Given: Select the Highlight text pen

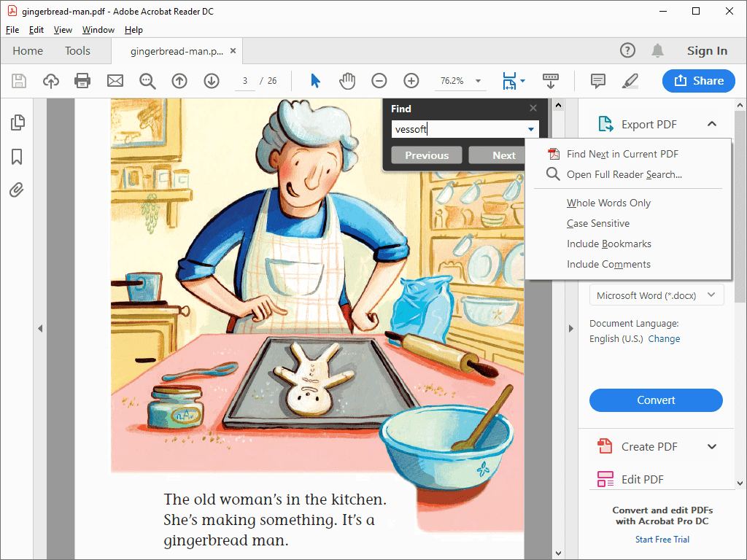Looking at the screenshot, I should 630,81.
